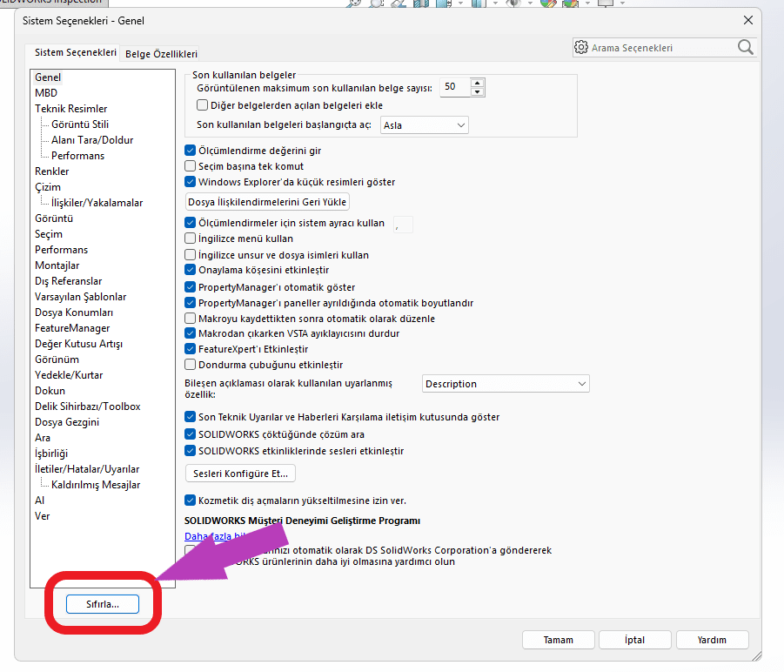Click the Apply Scene icon
784x672 pixels.
(571, 4)
